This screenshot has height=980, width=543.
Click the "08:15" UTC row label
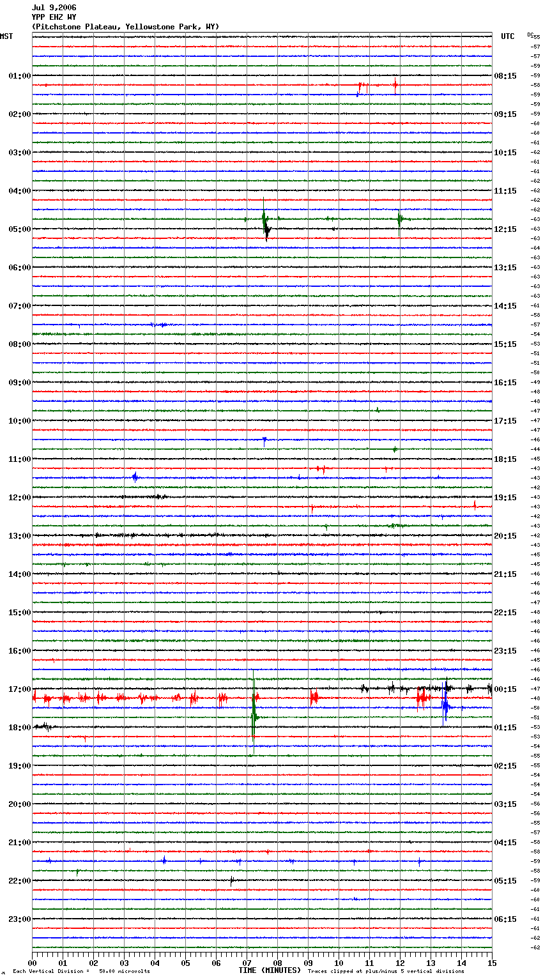coord(505,76)
